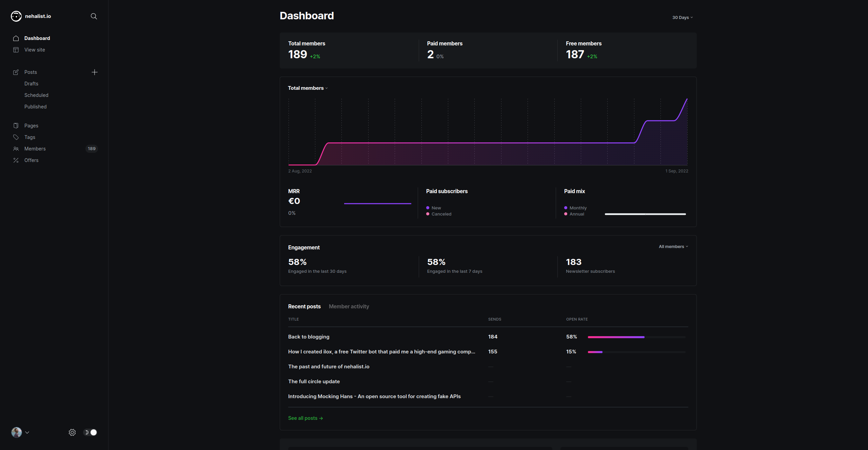868x450 pixels.
Task: Click the Dashboard home icon
Action: [16, 38]
